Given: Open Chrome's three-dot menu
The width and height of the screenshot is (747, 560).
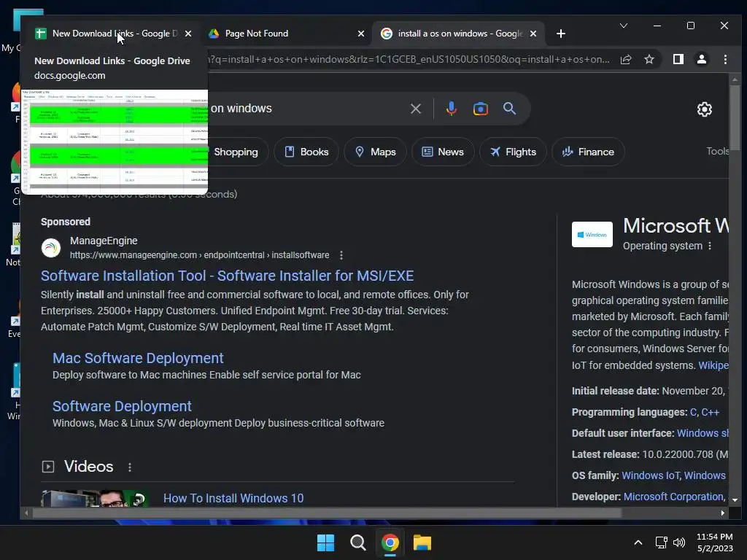Looking at the screenshot, I should click(725, 60).
